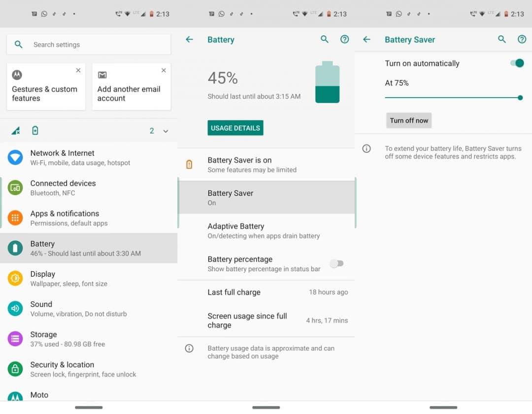Screen dimensions: 532x414
Task: Adjust the At 75% battery saver slider
Action: 453,98
